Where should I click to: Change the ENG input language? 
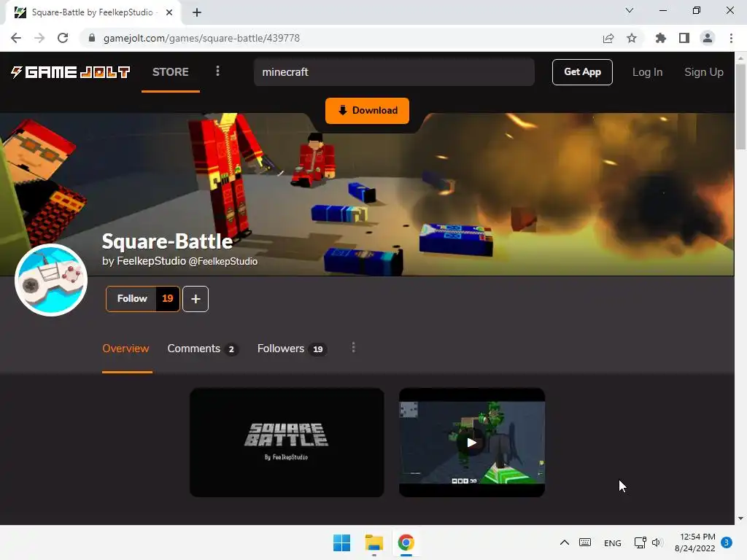click(x=612, y=543)
